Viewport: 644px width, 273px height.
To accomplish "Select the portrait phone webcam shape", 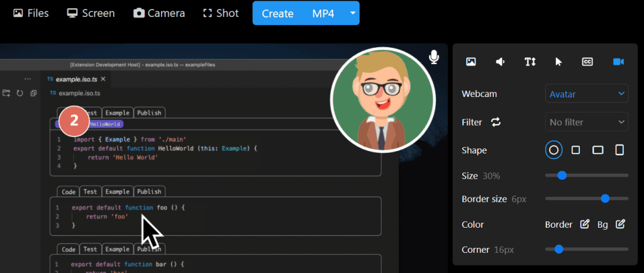I will pyautogui.click(x=619, y=150).
